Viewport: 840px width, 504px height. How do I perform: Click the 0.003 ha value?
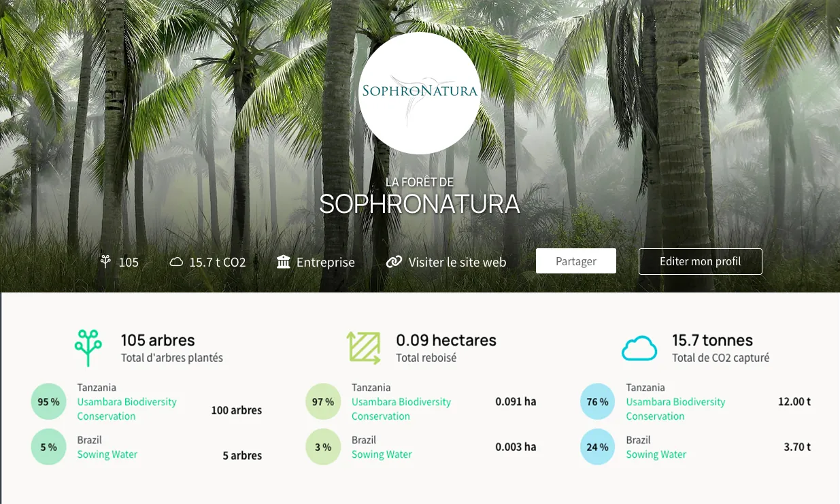(516, 447)
